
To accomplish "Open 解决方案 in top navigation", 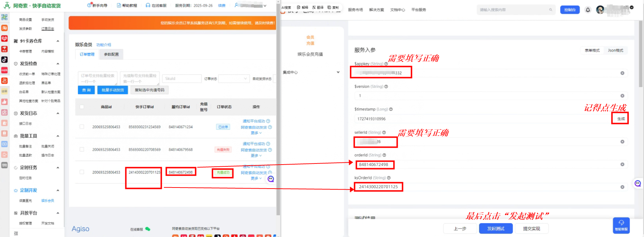I will tap(376, 10).
